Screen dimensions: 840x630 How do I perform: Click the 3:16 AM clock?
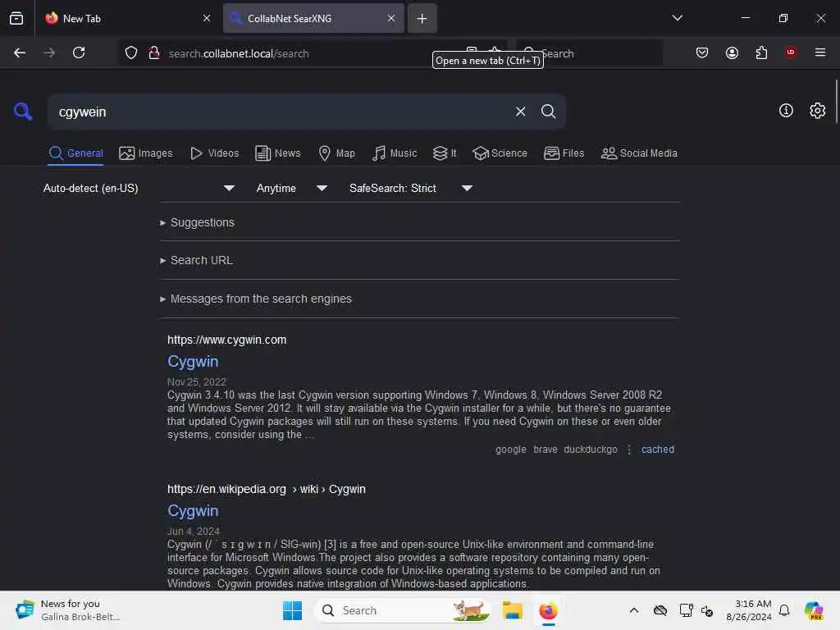click(x=753, y=604)
